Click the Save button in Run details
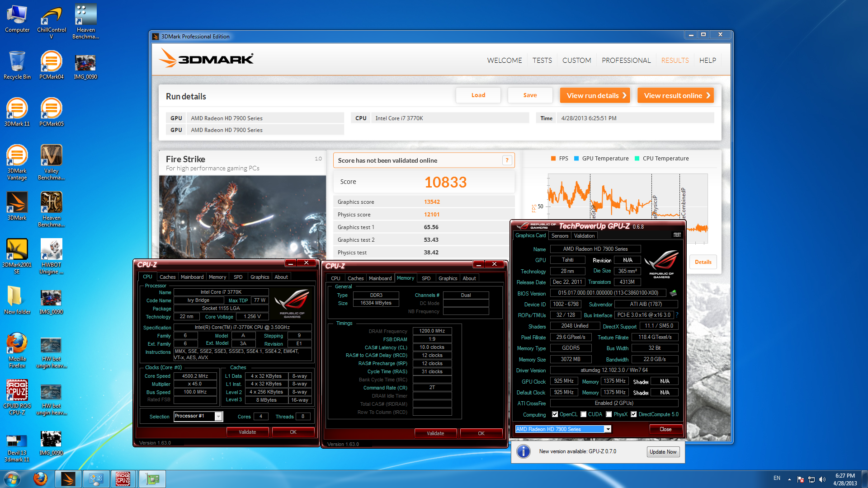 [530, 95]
